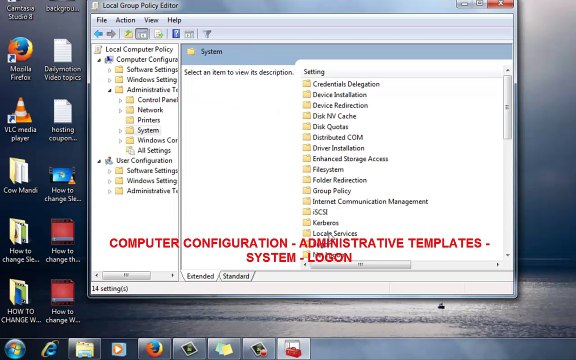Switch to the Extended tab
The height and width of the screenshot is (360, 576).
[x=200, y=276]
